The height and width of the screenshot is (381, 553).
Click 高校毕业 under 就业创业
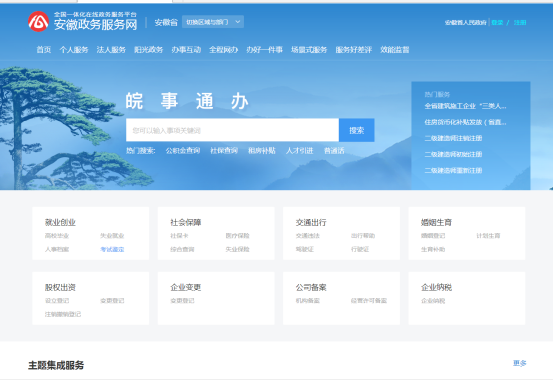coord(57,236)
